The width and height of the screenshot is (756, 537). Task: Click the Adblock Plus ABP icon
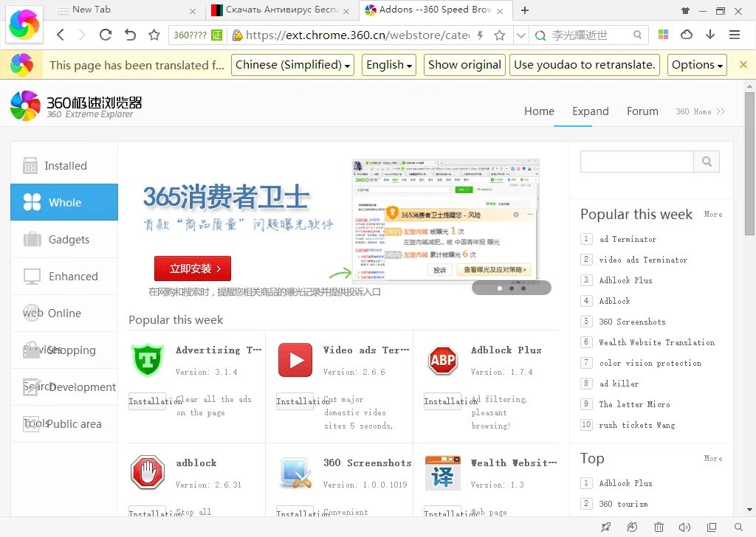(x=443, y=360)
